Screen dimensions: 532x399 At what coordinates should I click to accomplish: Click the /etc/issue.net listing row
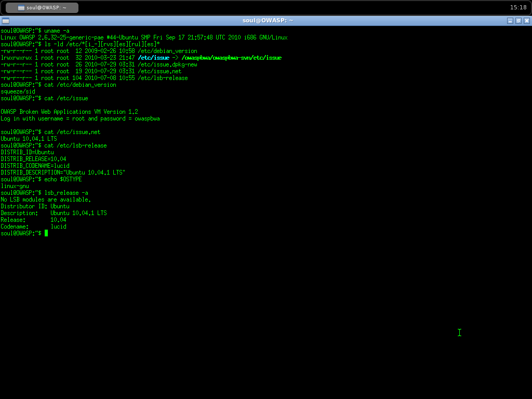tap(91, 71)
